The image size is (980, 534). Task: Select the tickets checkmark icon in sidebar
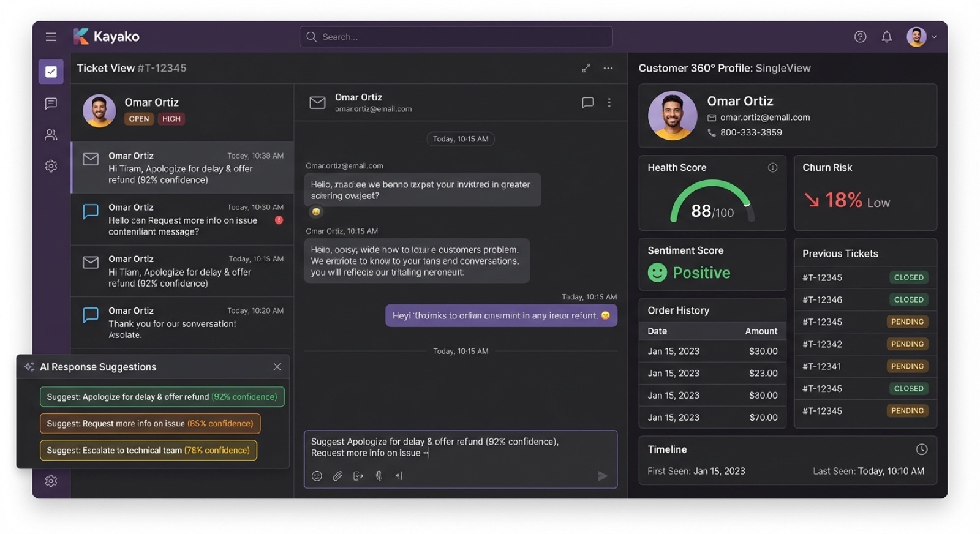point(51,72)
